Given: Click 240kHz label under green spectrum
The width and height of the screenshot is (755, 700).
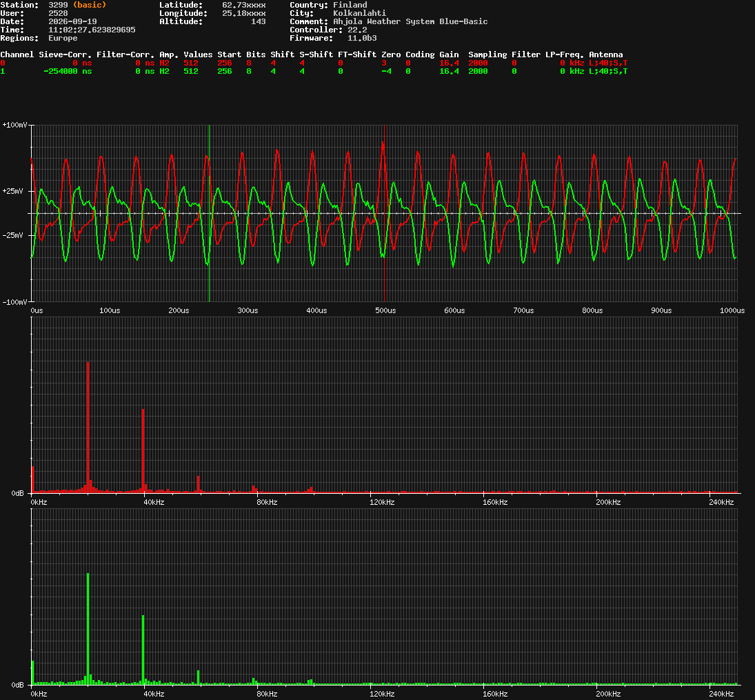Looking at the screenshot, I should tap(721, 694).
